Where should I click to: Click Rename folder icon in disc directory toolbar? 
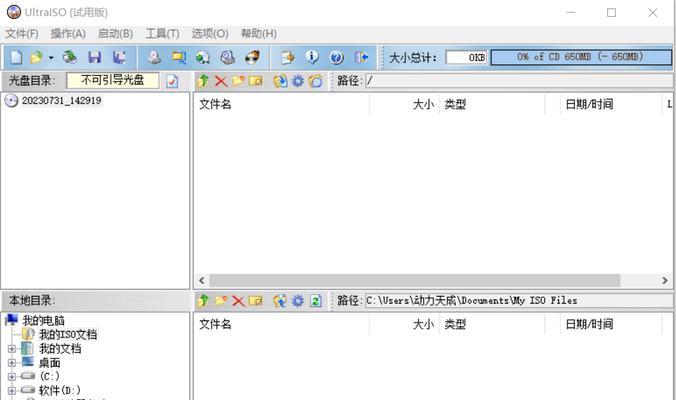[x=256, y=81]
